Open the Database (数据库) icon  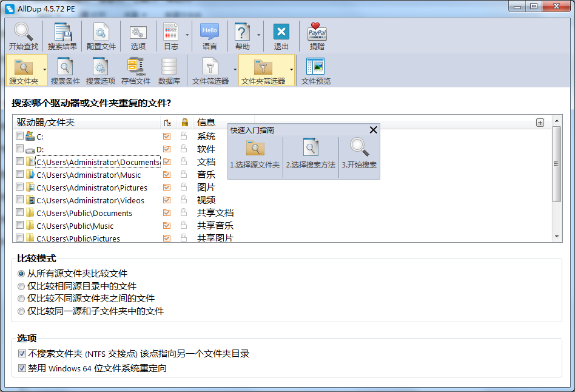coord(169,67)
